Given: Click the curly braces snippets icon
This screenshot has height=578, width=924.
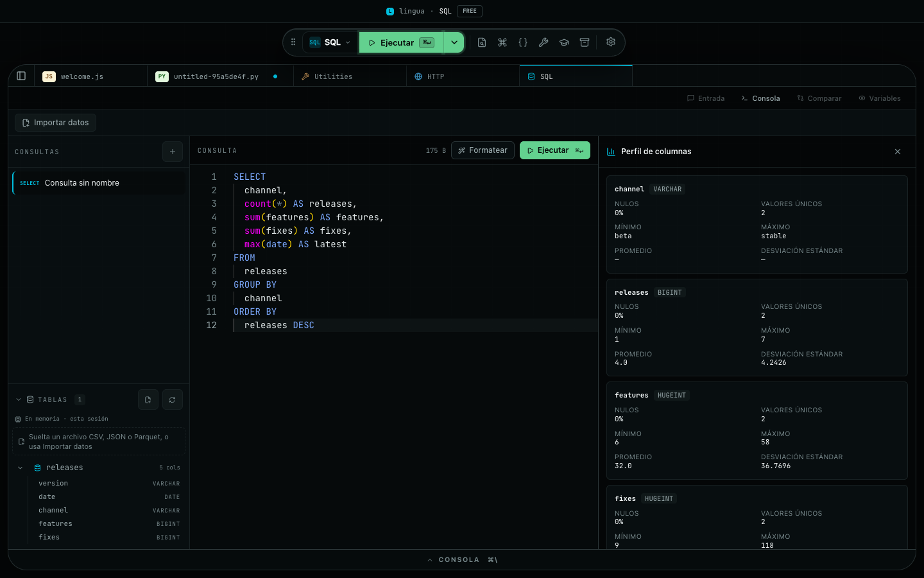Looking at the screenshot, I should 523,42.
